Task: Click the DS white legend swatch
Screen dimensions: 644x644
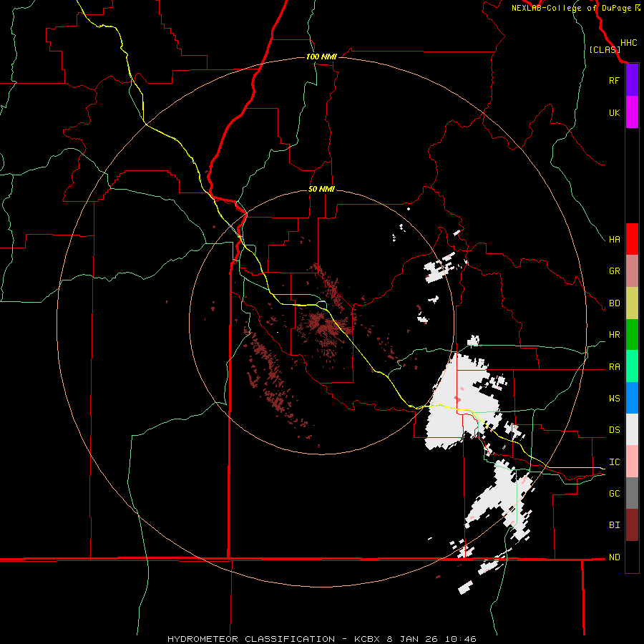Action: [x=632, y=429]
